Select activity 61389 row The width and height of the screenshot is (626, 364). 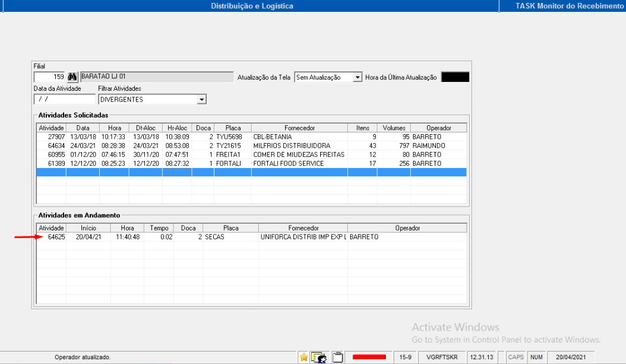coord(251,164)
